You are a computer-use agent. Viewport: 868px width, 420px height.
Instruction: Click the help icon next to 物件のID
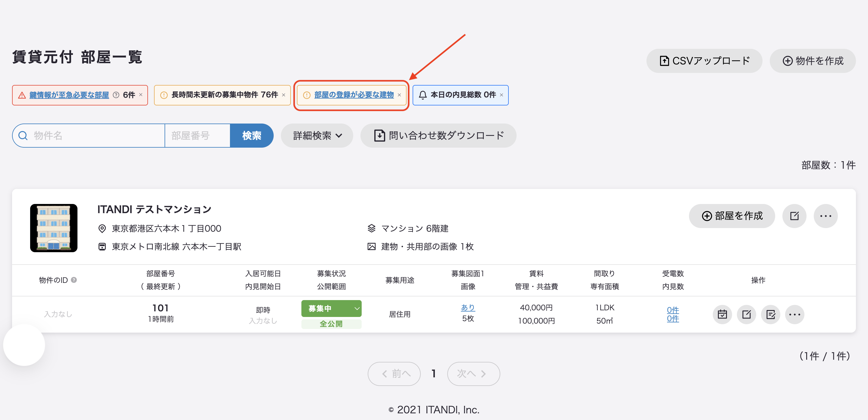click(x=74, y=280)
